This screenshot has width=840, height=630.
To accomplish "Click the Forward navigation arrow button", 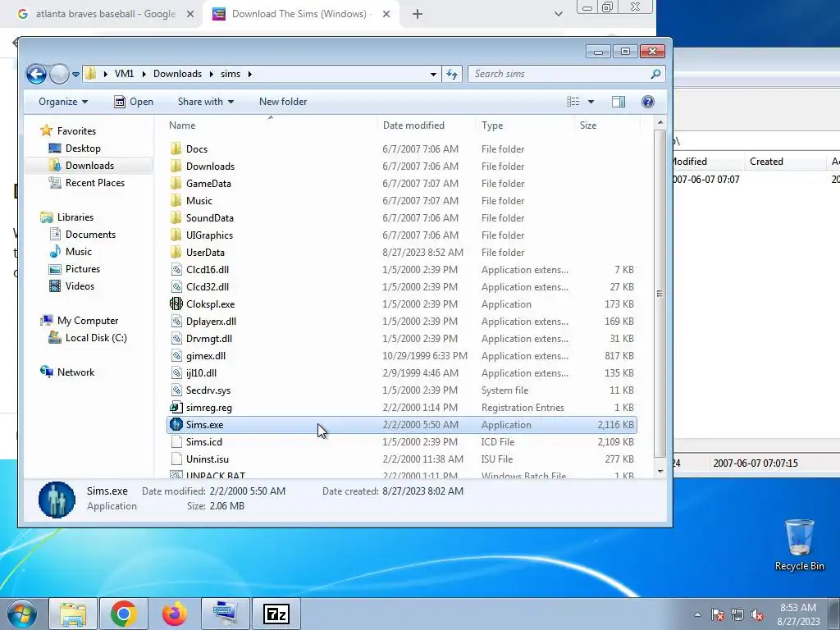I will [x=59, y=74].
